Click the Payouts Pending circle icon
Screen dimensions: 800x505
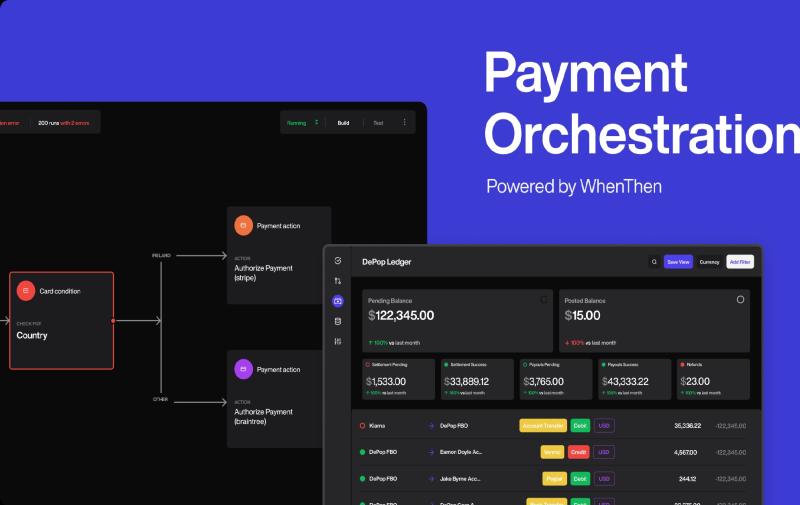click(x=525, y=365)
